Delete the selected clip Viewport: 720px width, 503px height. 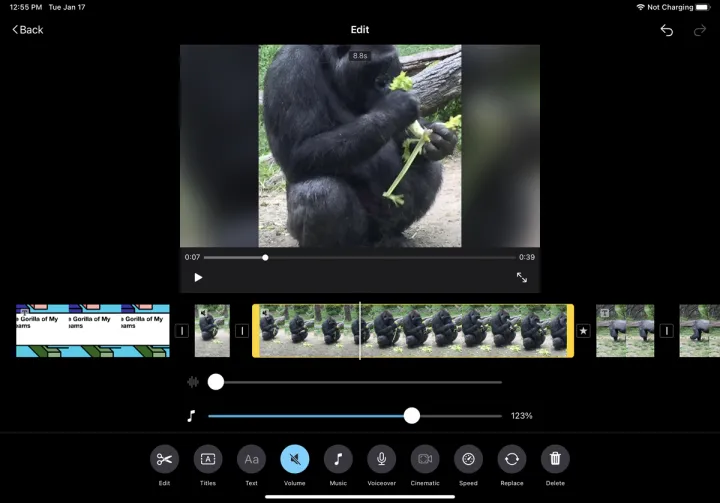(555, 459)
